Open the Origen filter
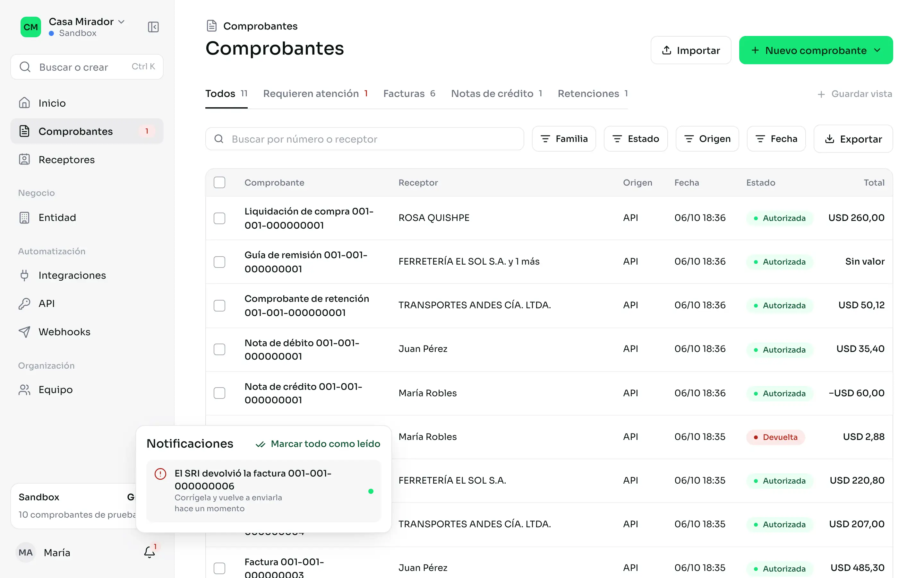The height and width of the screenshot is (578, 924). [707, 139]
